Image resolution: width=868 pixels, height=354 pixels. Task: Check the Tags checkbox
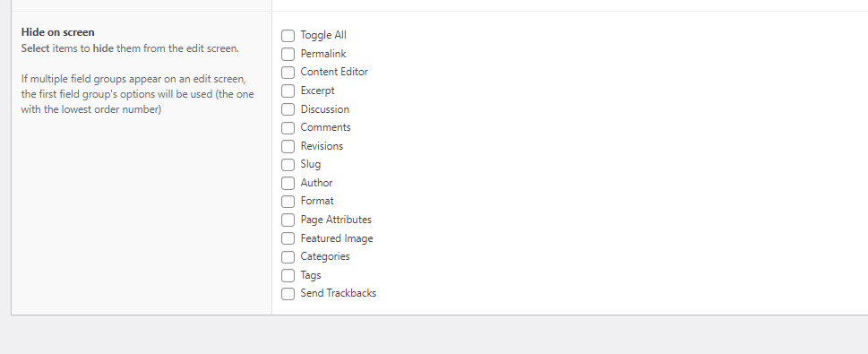(x=288, y=275)
